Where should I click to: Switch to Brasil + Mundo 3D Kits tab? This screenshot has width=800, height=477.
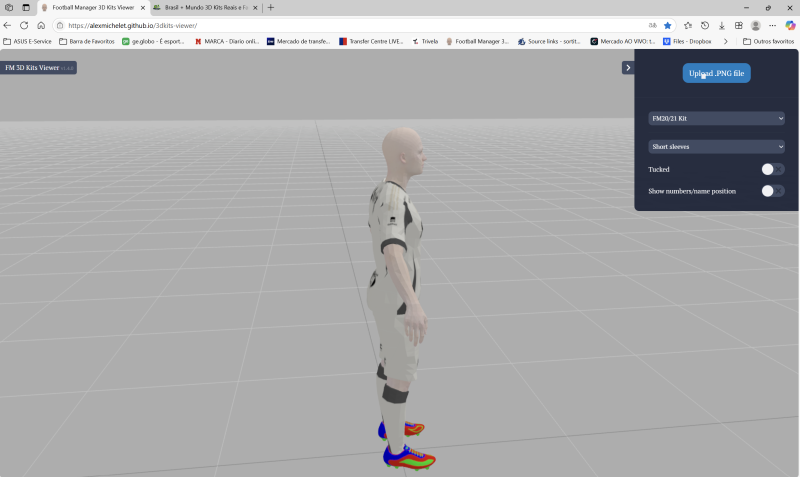[200, 7]
